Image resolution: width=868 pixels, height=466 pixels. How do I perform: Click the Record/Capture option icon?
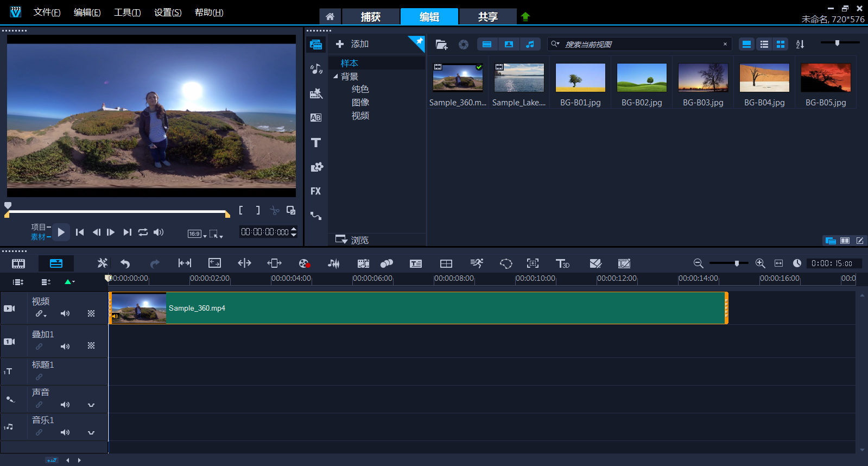[x=305, y=263]
